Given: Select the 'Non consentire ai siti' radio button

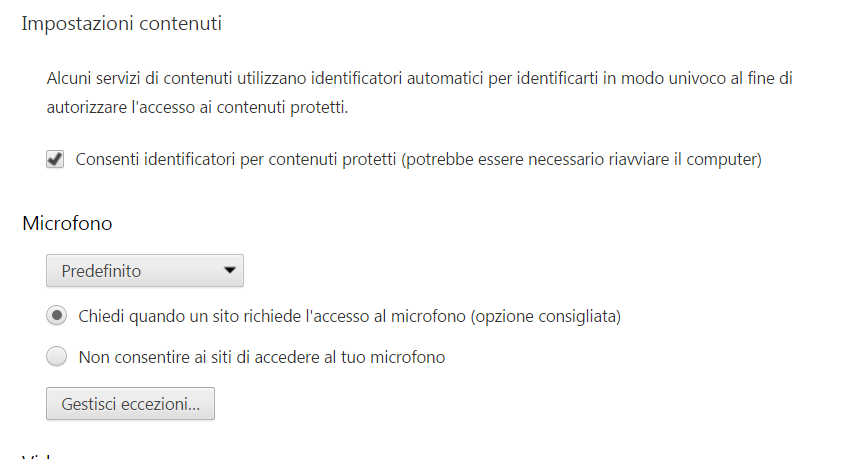Looking at the screenshot, I should coord(57,356).
